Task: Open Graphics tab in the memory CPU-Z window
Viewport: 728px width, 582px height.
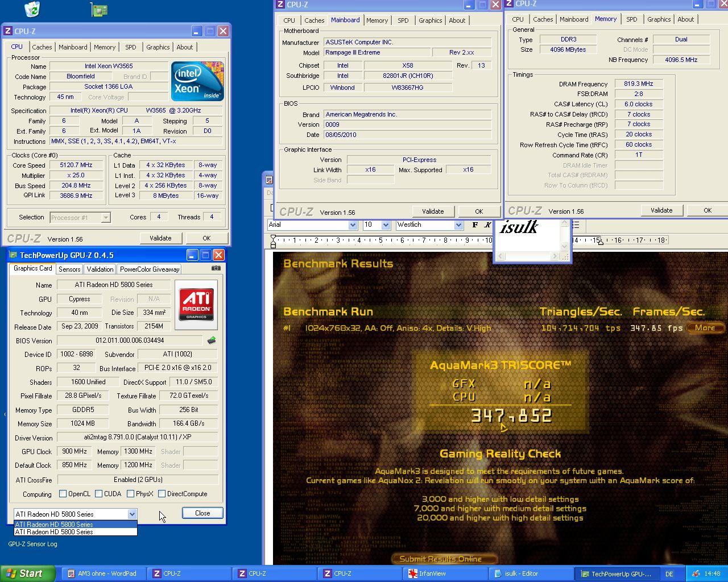Action: (x=659, y=19)
